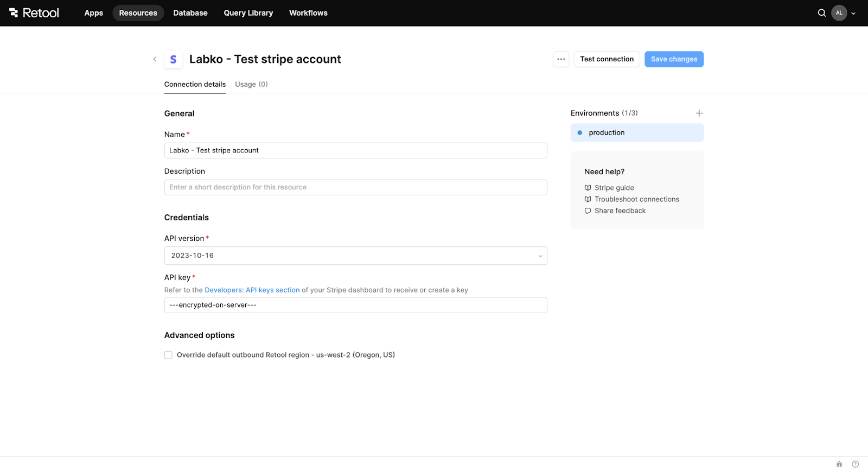Open the AL user avatar
868x472 pixels.
click(x=839, y=13)
